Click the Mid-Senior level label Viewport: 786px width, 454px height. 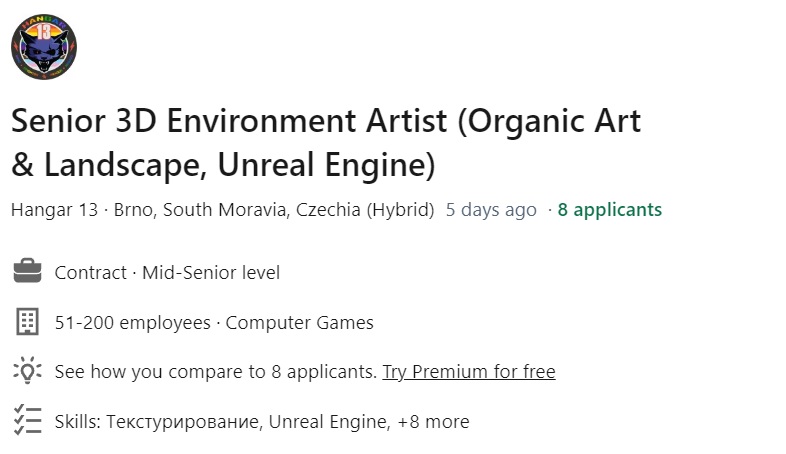coord(211,272)
